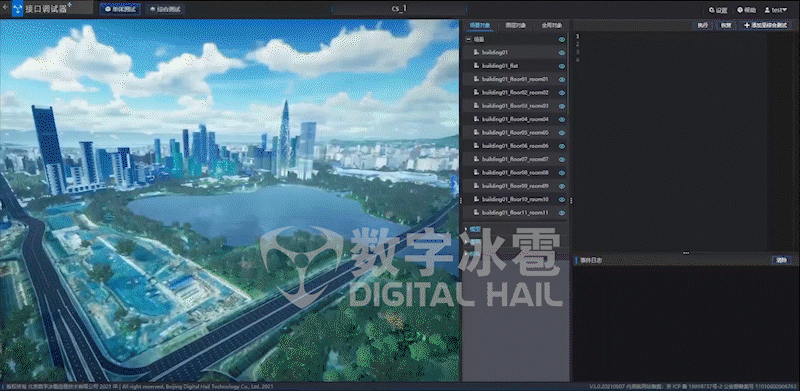Image resolution: width=800 pixels, height=391 pixels.
Task: Open the 帮助 help icon in the header
Action: [x=740, y=10]
